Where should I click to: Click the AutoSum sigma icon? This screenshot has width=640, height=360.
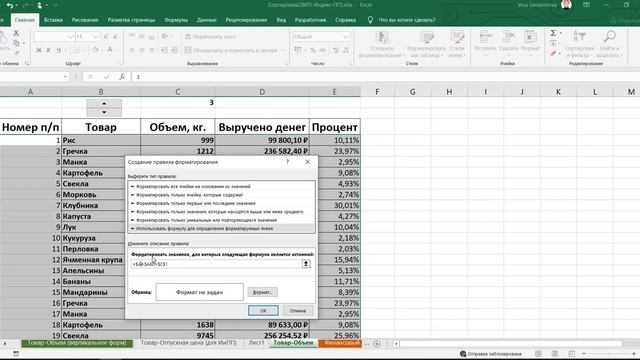click(553, 33)
